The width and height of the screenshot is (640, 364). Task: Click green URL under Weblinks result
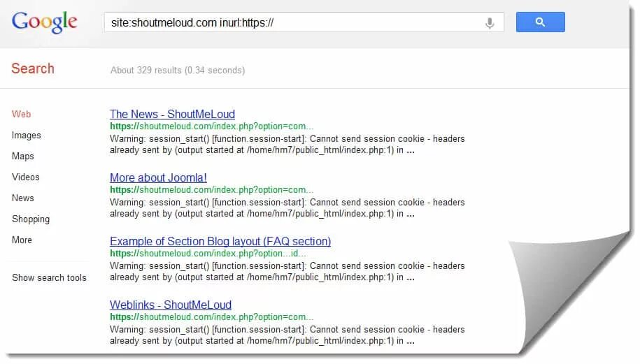point(212,317)
